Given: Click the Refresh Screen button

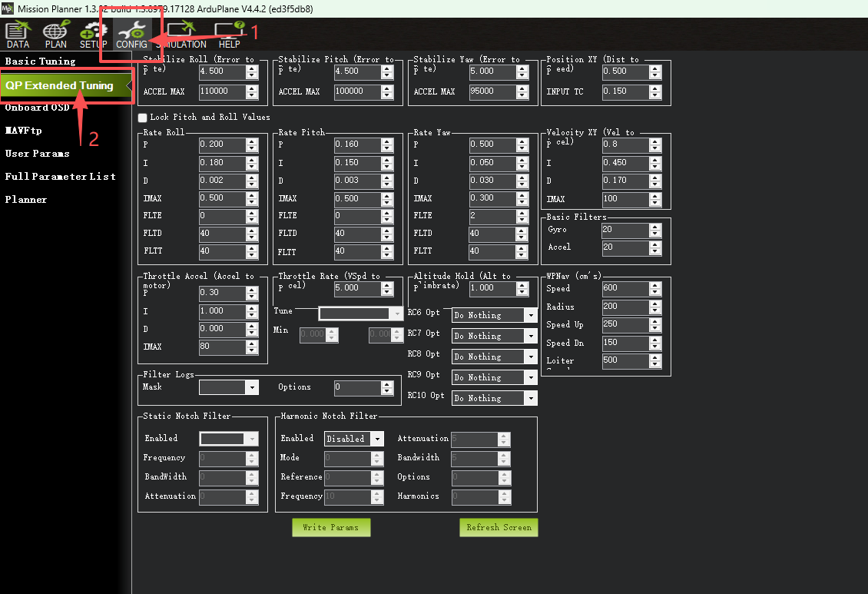Looking at the screenshot, I should (499, 528).
